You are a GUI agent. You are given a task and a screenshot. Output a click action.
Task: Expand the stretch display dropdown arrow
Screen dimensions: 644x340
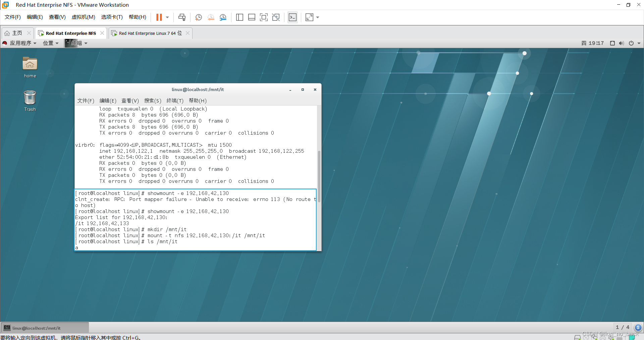(x=318, y=17)
